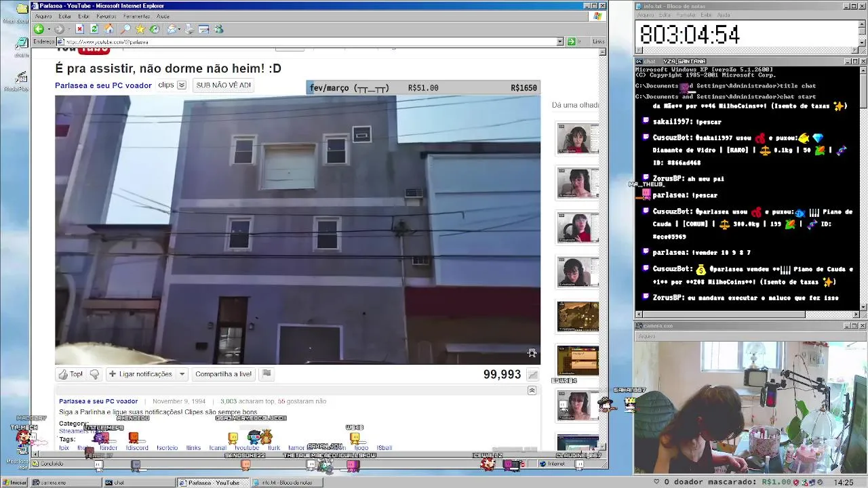Open Arquivo menu in camera.exe window
Screen dimensions: 868x488
coord(646,336)
